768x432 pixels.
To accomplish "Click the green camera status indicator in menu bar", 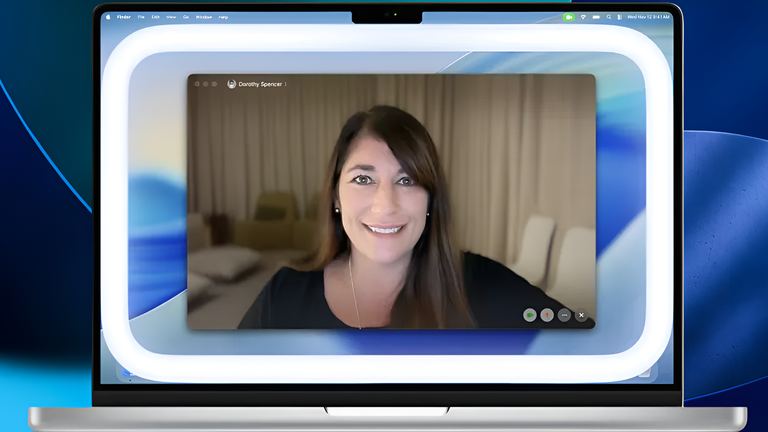I will pyautogui.click(x=569, y=17).
